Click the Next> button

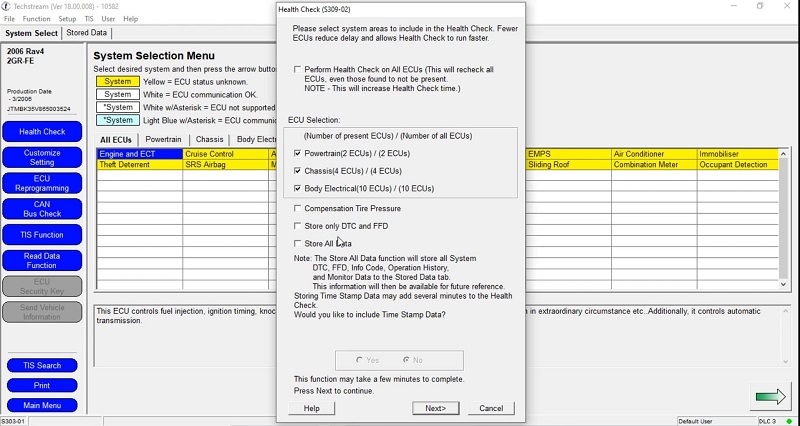point(435,408)
